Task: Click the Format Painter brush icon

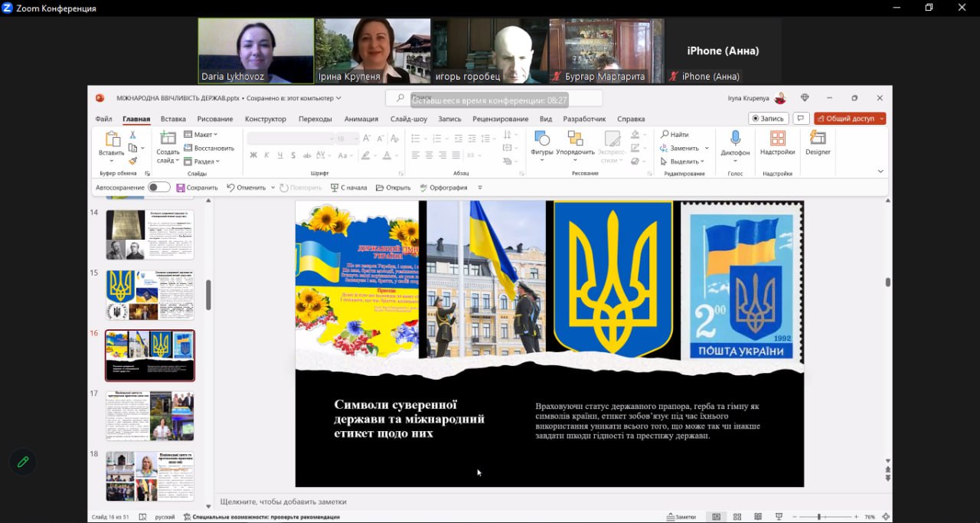Action: [132, 161]
